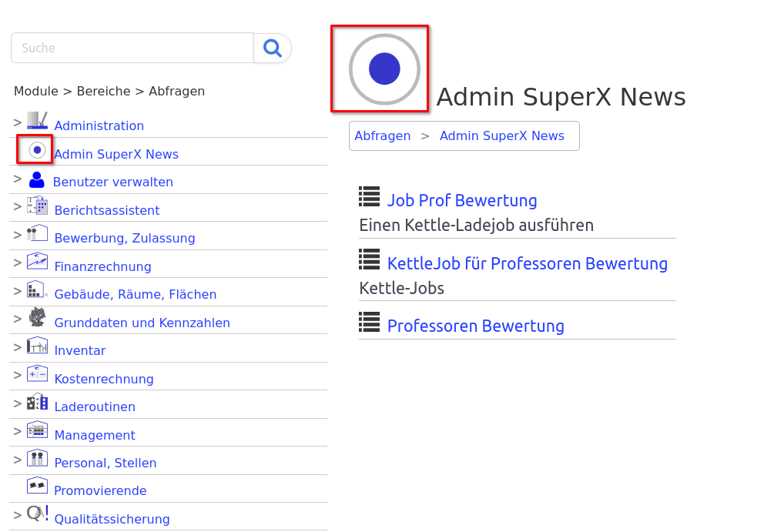Expand the Berichtsassistent node arrow
This screenshot has width=784, height=532.
tap(18, 206)
